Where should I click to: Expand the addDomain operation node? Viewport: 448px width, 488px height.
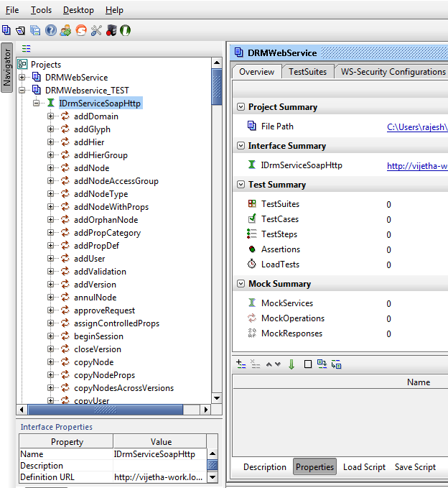[x=51, y=116]
